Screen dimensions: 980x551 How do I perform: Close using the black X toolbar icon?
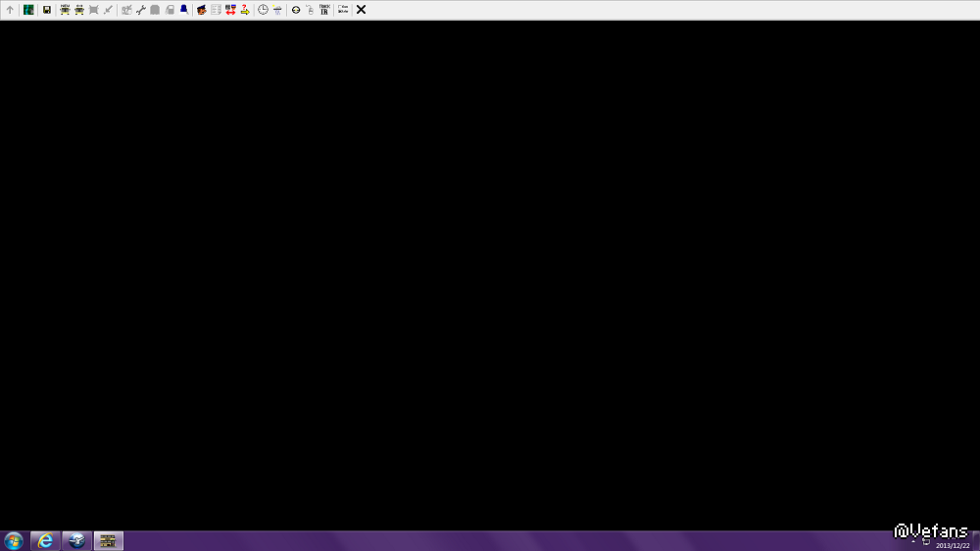pos(362,10)
